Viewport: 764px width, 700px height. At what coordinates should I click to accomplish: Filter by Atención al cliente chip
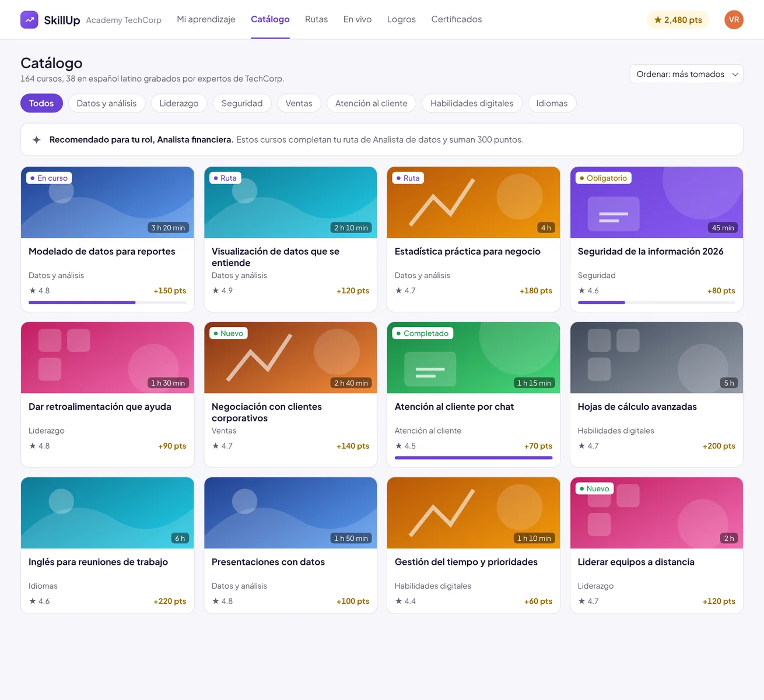tap(372, 103)
